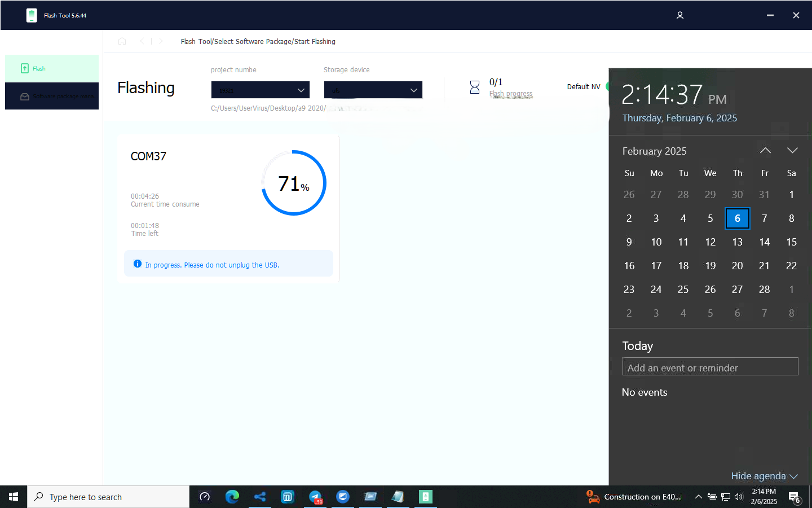The width and height of the screenshot is (812, 508).
Task: Go to next month in calendar
Action: point(792,151)
